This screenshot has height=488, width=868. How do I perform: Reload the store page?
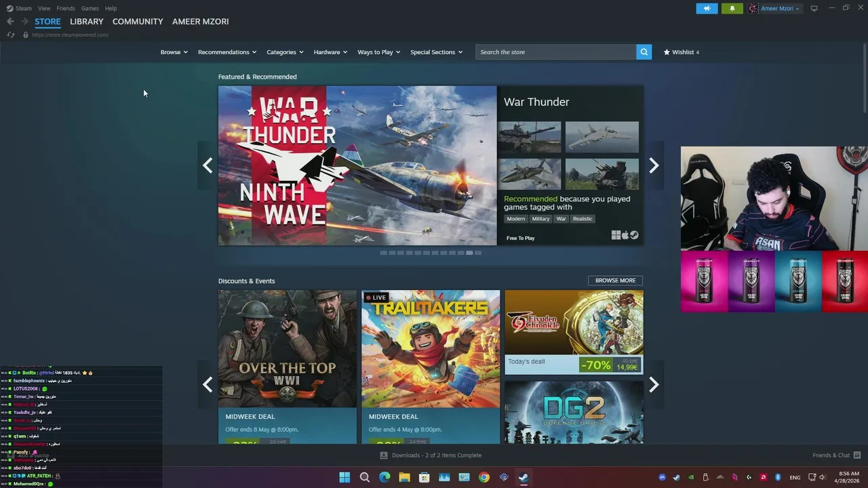point(11,35)
